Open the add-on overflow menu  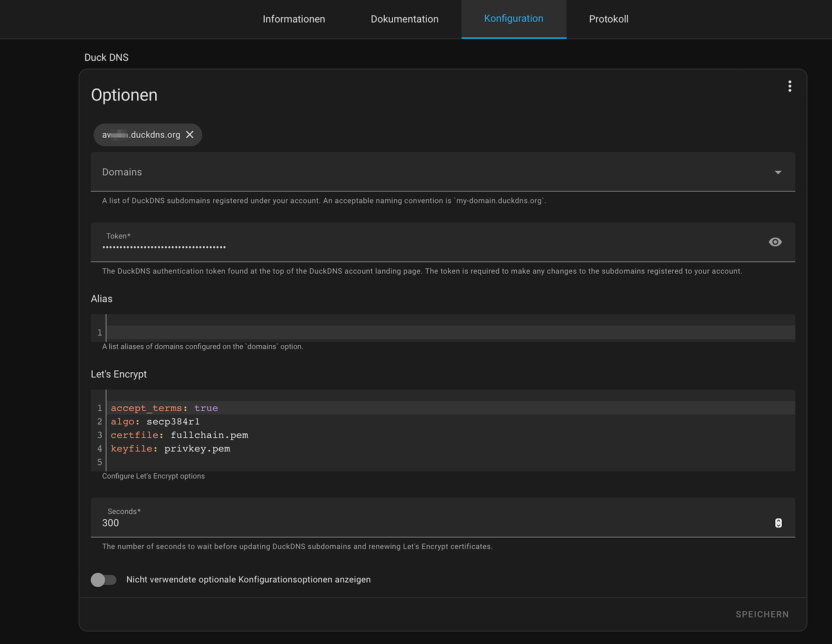point(789,86)
